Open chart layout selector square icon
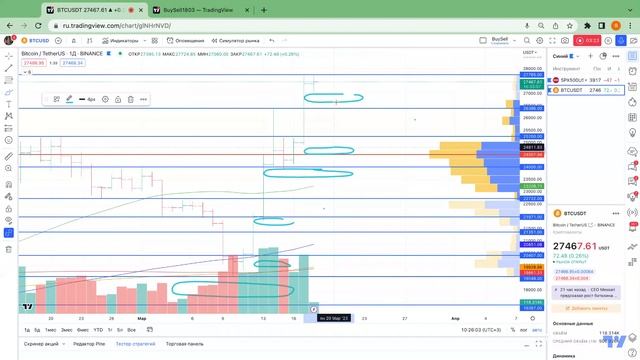This screenshot has width=640, height=360. pyautogui.click(x=483, y=40)
